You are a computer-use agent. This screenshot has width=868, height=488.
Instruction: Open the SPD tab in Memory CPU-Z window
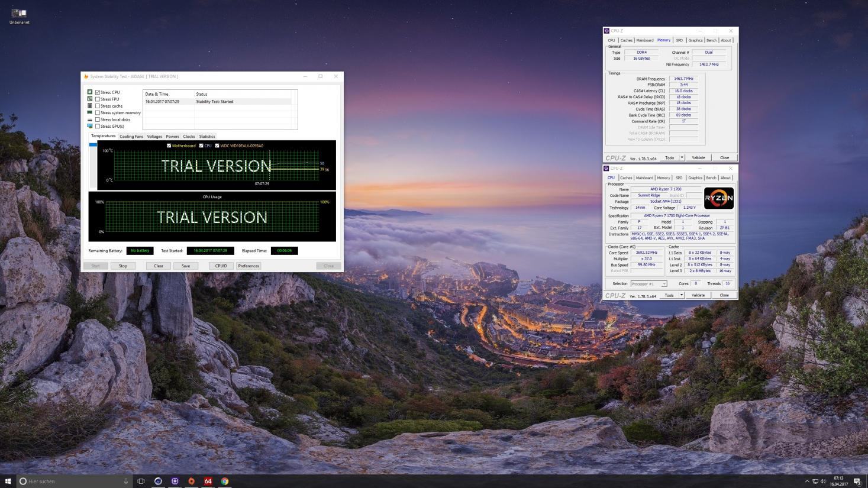pos(679,40)
